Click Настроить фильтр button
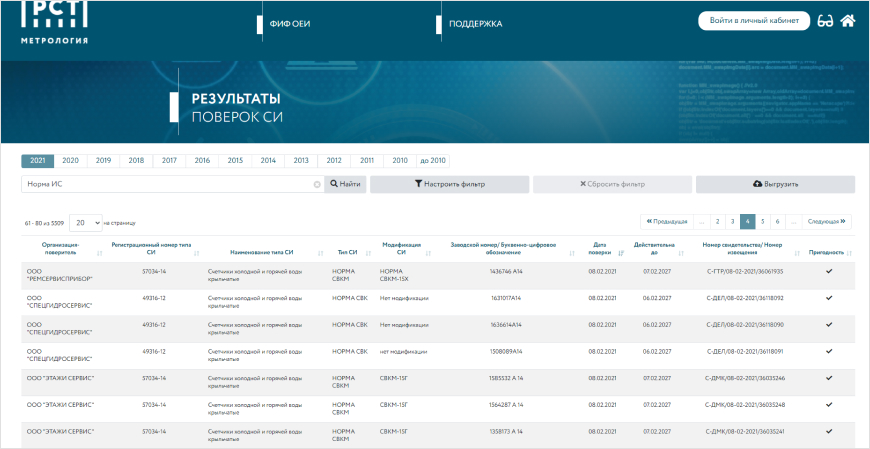The width and height of the screenshot is (870, 449). [449, 184]
